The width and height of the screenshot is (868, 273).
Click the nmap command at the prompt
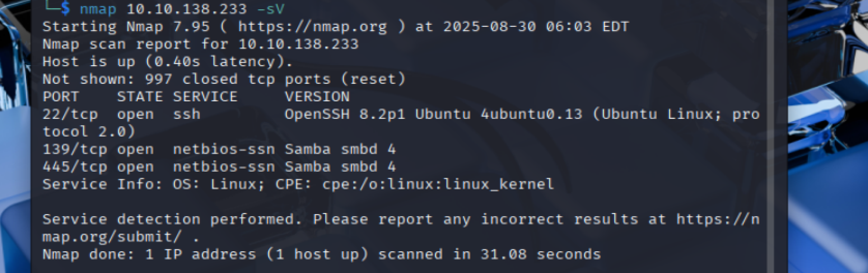(98, 9)
